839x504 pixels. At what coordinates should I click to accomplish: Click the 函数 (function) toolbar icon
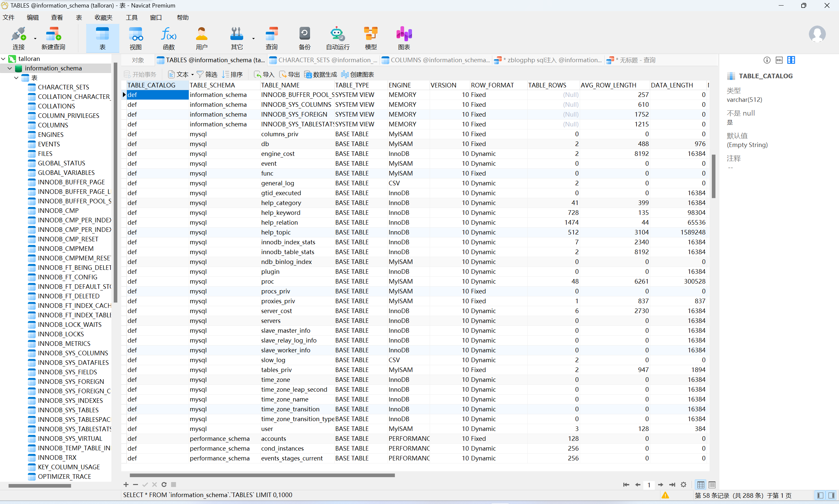tap(168, 38)
